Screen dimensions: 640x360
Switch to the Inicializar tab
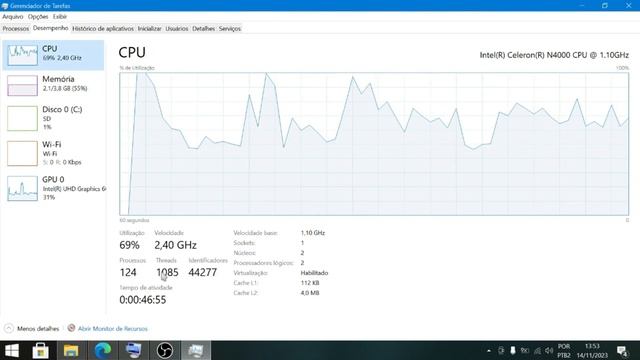(149, 29)
